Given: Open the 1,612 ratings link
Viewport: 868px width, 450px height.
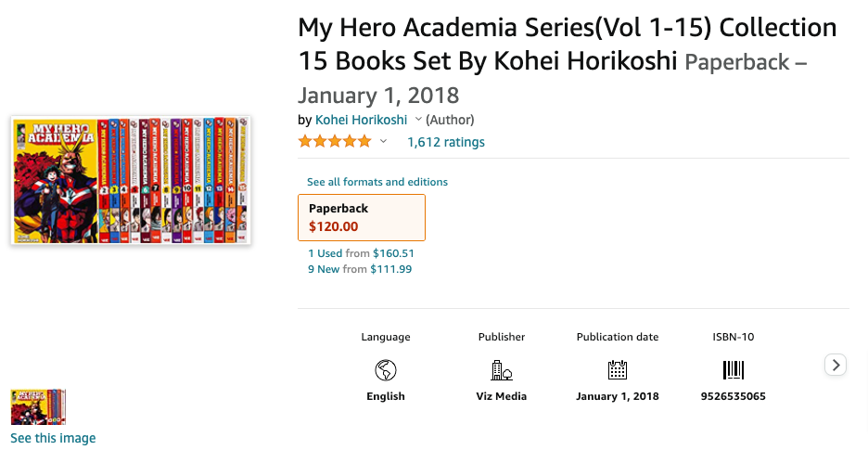Looking at the screenshot, I should tap(446, 142).
